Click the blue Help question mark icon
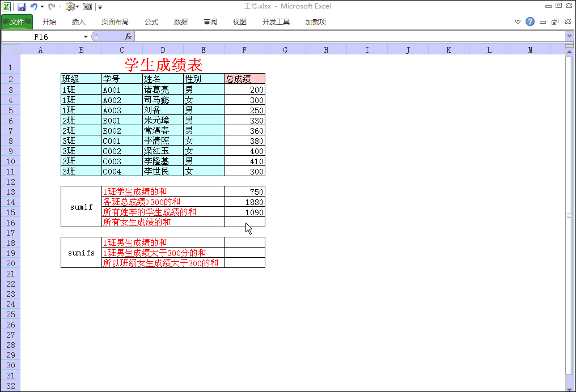The width and height of the screenshot is (576, 392). coord(530,22)
